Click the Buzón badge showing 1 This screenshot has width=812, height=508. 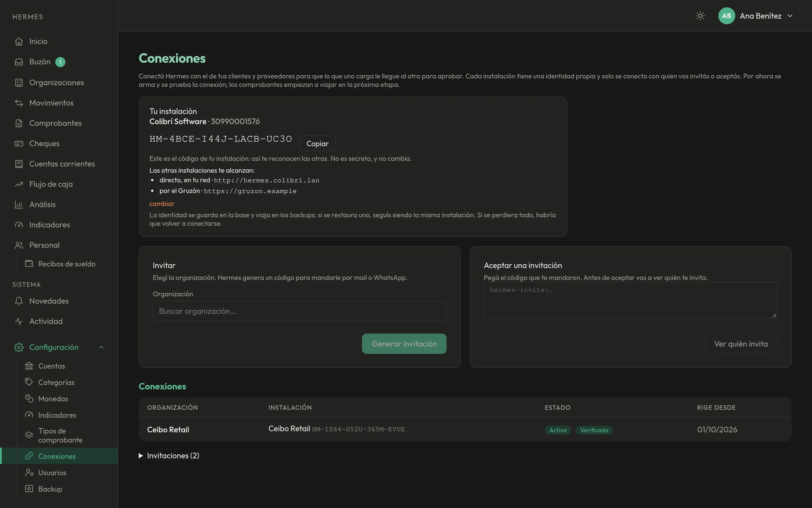pyautogui.click(x=60, y=62)
